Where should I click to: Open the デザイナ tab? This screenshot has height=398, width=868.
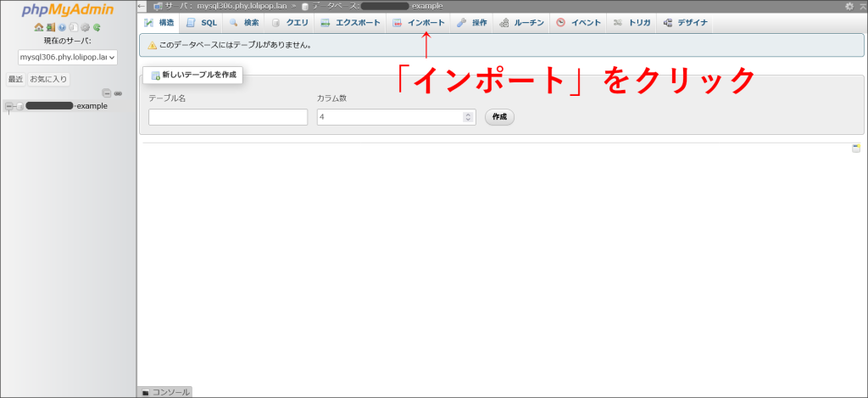click(685, 23)
